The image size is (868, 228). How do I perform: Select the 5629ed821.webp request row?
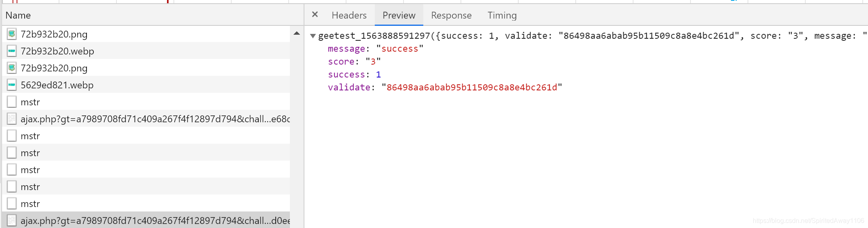click(x=146, y=85)
